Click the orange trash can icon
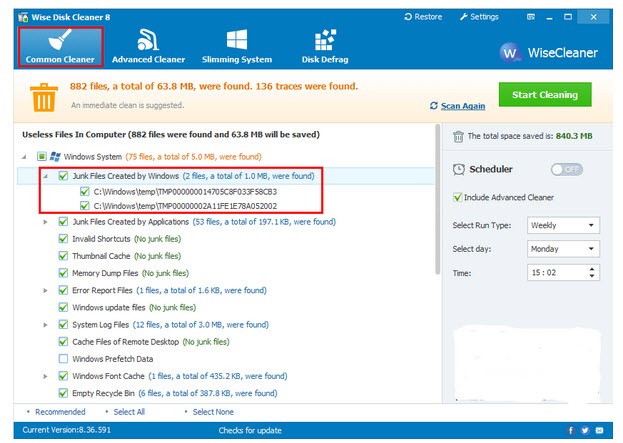The height and width of the screenshot is (443, 623). click(x=44, y=97)
